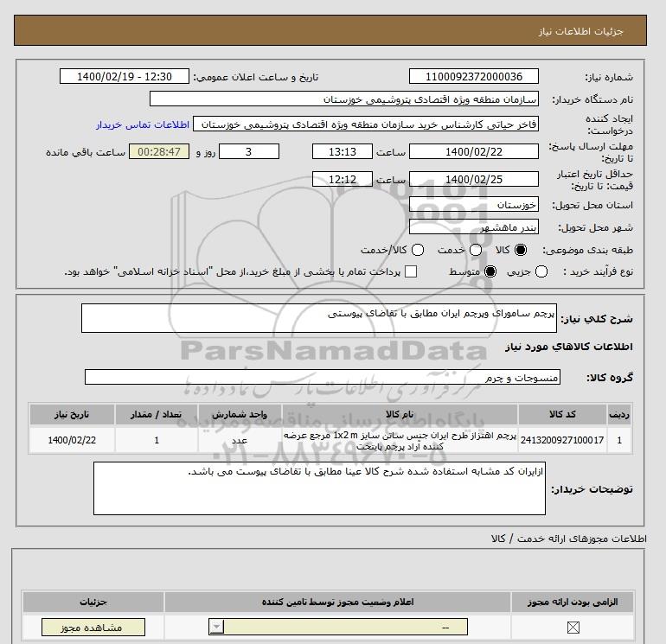Click the deadline time 13:13 field
Screen dimensions: 666x644
[x=343, y=151]
